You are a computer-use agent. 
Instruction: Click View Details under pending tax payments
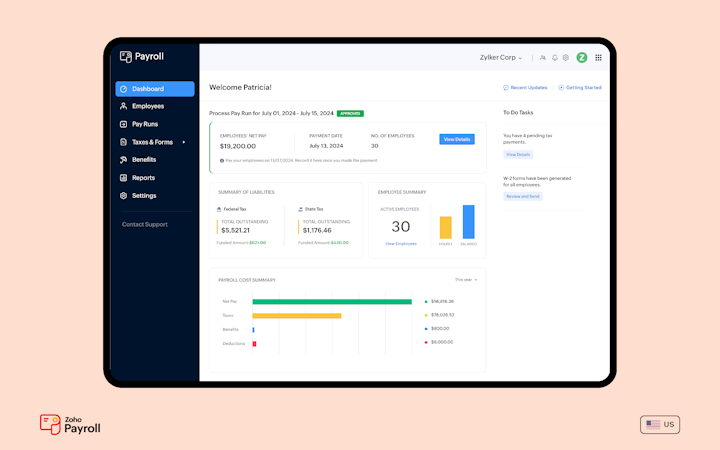518,155
